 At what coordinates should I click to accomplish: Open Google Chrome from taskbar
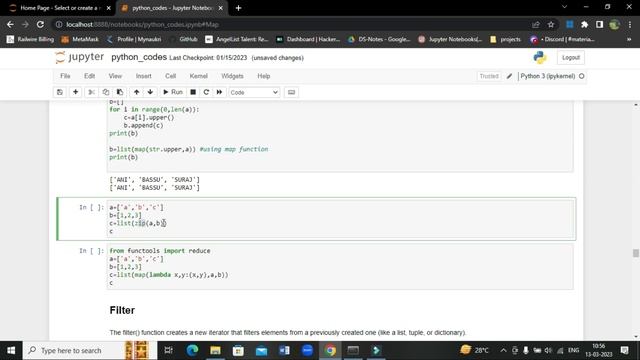330,350
